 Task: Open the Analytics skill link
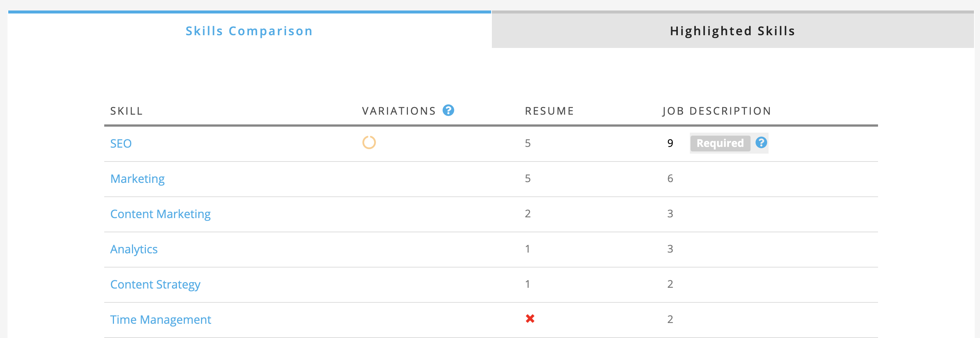[x=134, y=249]
